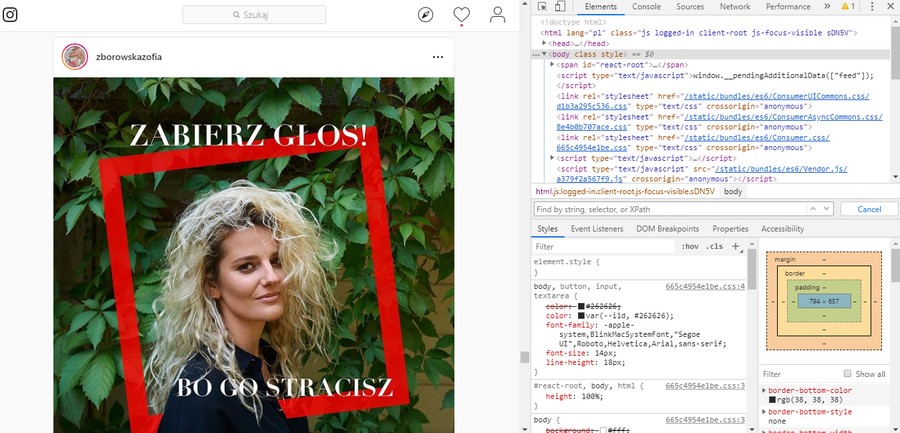Viewport: 900px width, 433px height.
Task: Switch to the Styles pane tab
Action: pos(547,229)
